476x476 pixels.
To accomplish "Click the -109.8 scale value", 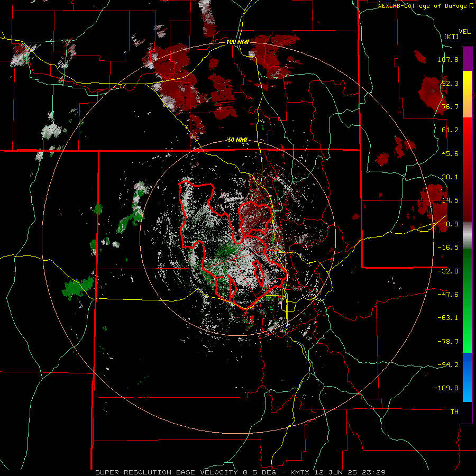I will pos(446,388).
